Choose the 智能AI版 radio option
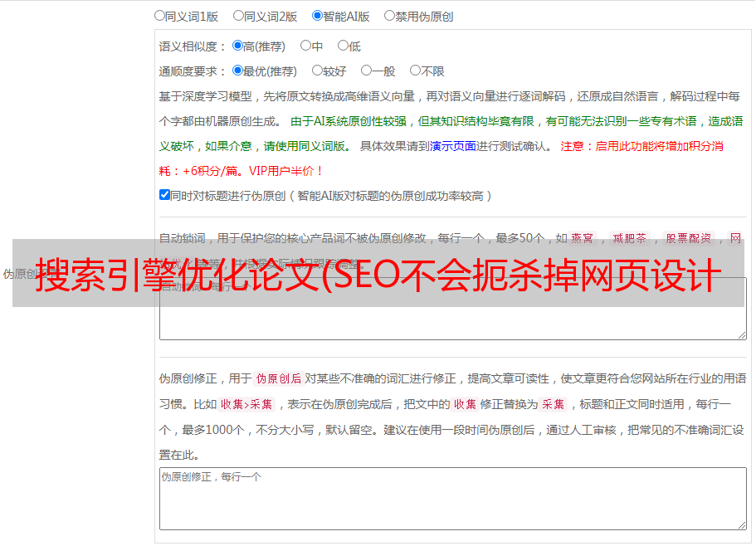Image resolution: width=756 pixels, height=546 pixels. [317, 16]
